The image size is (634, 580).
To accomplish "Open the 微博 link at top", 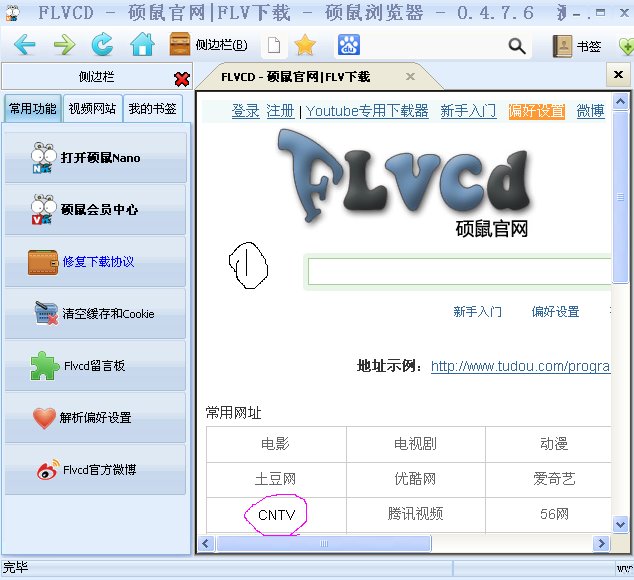I will [590, 110].
